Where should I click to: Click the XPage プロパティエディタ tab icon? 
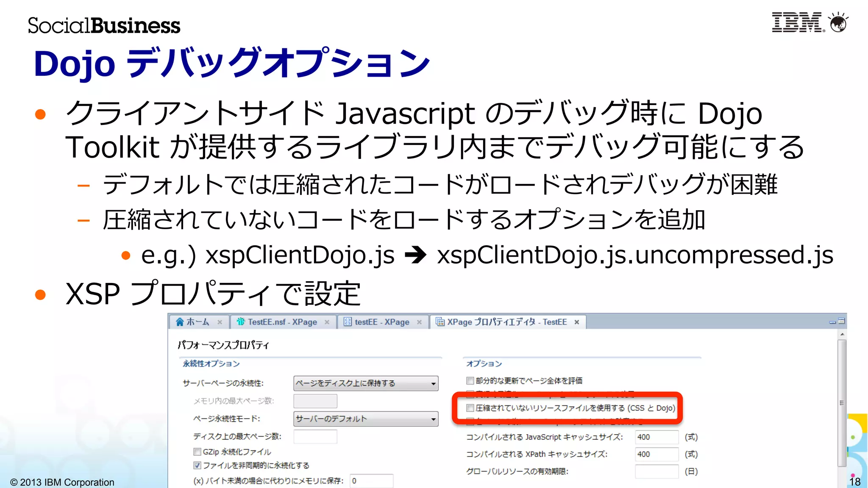[440, 322]
